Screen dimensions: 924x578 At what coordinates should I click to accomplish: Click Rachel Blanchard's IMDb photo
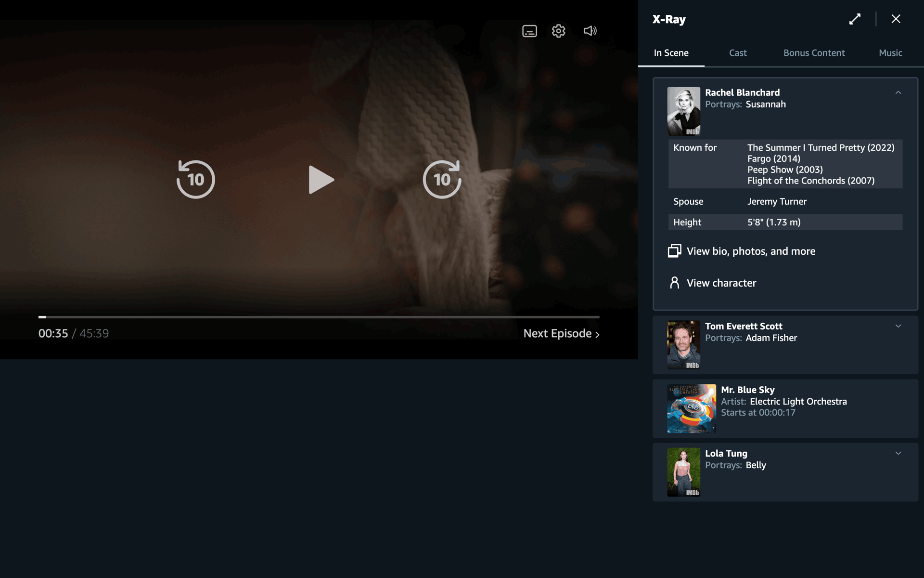pyautogui.click(x=683, y=111)
